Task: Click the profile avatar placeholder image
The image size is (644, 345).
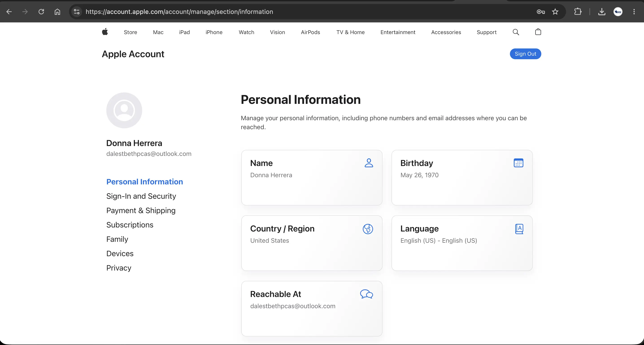Action: click(x=124, y=110)
